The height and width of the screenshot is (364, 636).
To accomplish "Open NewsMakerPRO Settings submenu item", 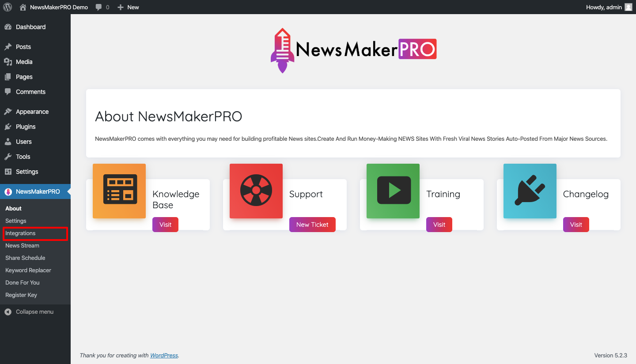I will (35, 221).
